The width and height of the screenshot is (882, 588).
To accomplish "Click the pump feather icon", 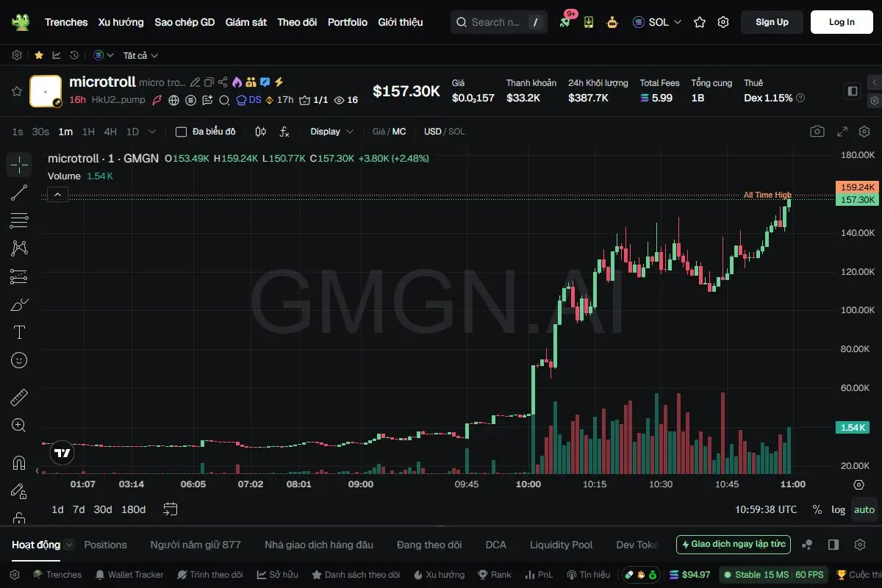I will [157, 100].
